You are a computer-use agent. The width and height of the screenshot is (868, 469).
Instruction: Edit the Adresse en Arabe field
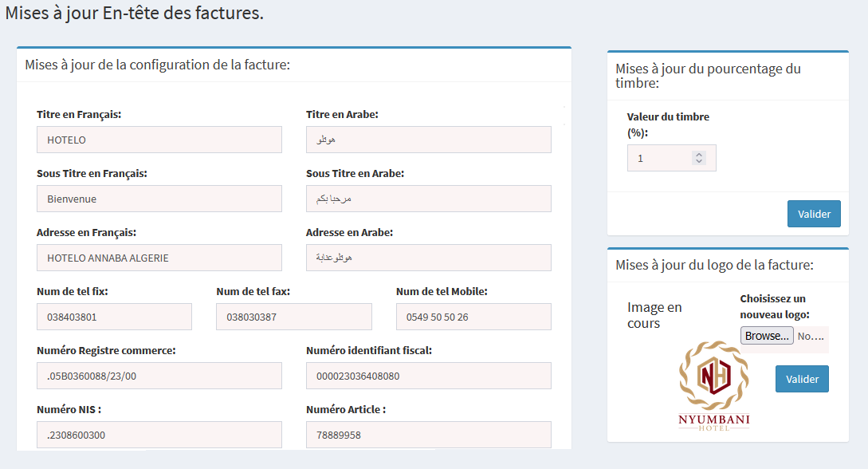[428, 258]
